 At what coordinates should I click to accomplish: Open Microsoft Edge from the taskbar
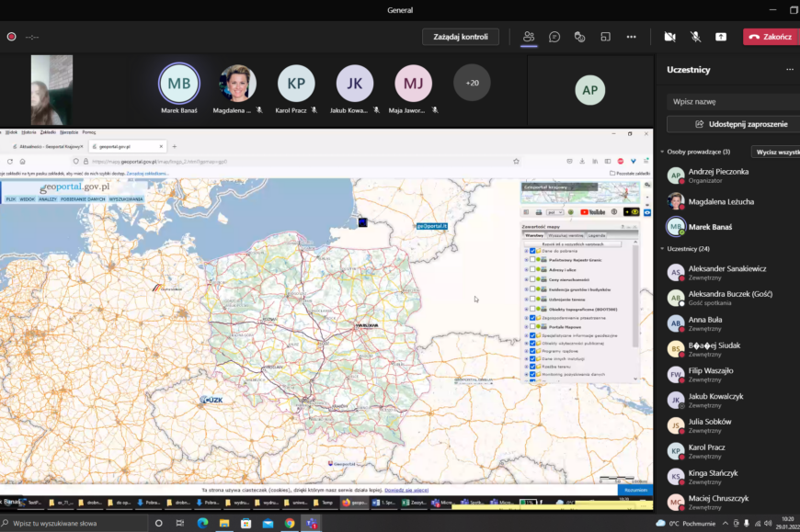[202, 523]
